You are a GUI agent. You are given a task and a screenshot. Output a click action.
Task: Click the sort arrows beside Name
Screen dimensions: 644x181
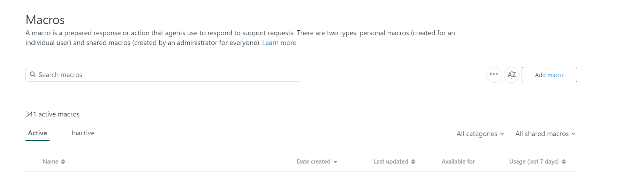click(x=63, y=161)
